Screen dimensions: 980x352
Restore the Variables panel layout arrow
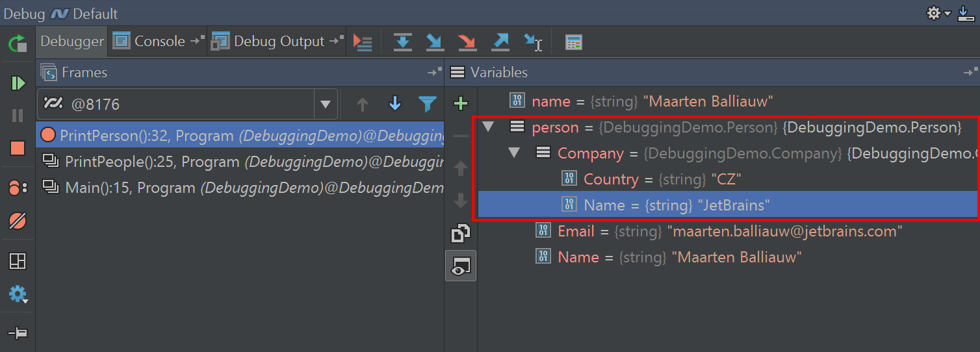click(970, 73)
